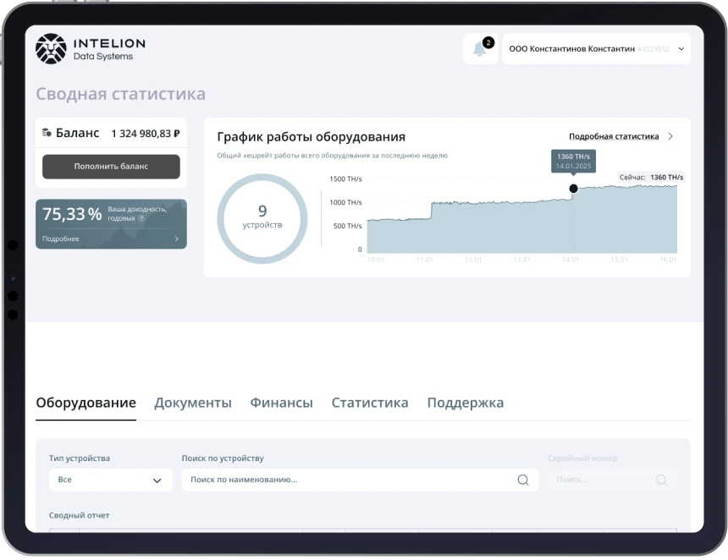The width and height of the screenshot is (728, 560).
Task: Click the serial number search magnifier icon
Action: pos(661,480)
